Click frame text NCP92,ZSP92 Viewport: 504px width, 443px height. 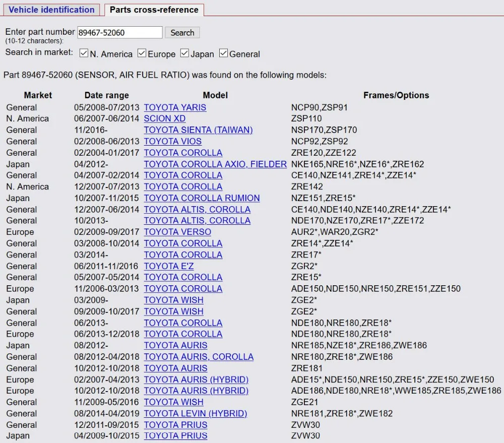pos(320,141)
